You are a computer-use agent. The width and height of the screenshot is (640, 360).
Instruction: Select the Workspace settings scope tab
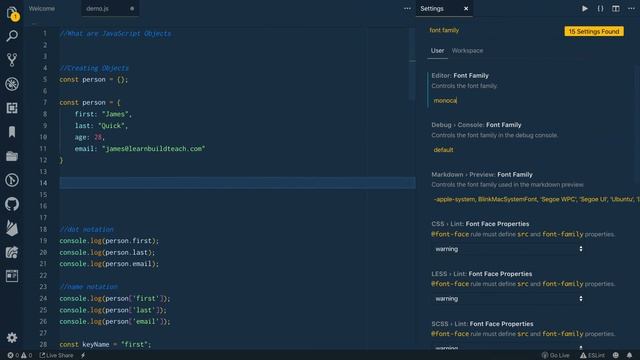[x=467, y=51]
